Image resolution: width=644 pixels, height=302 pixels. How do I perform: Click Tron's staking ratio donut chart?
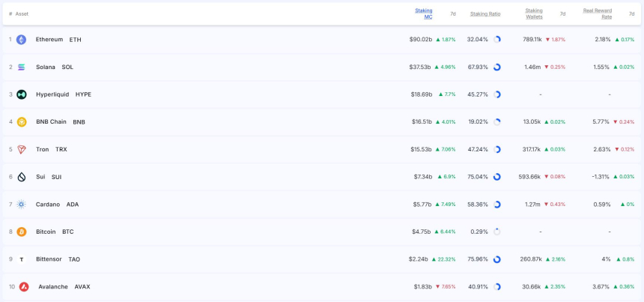pyautogui.click(x=497, y=150)
